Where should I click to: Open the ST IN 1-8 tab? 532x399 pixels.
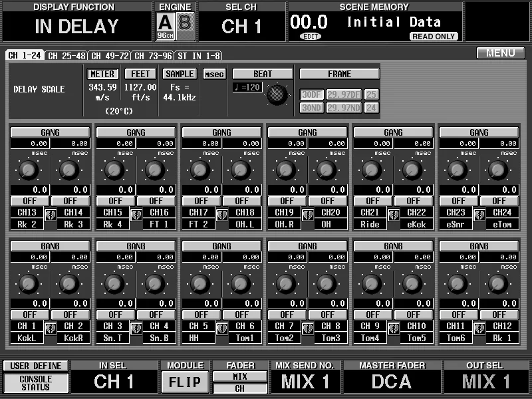(x=199, y=56)
